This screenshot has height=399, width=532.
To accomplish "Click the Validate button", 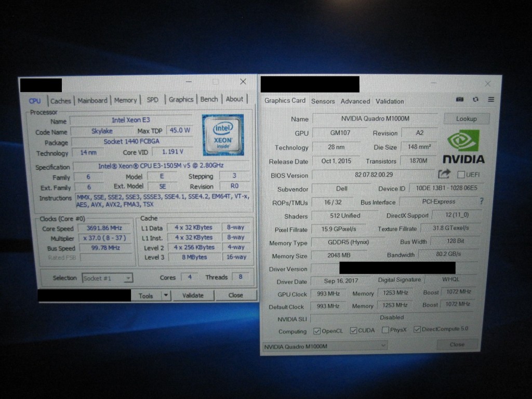I will point(193,295).
